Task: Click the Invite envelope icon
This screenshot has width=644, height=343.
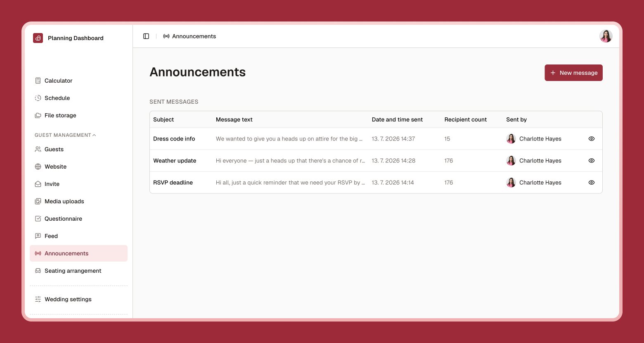Action: (38, 184)
